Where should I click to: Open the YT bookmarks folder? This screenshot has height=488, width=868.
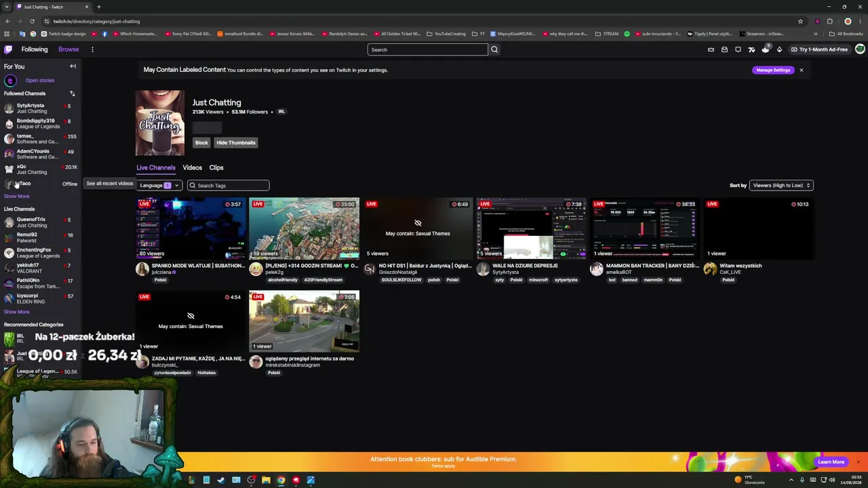479,34
